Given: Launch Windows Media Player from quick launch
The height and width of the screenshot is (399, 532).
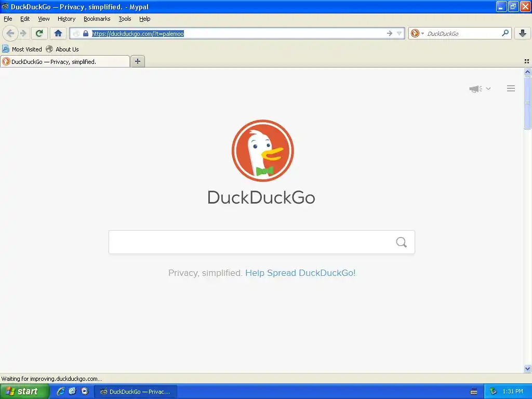Looking at the screenshot, I should coord(85,391).
